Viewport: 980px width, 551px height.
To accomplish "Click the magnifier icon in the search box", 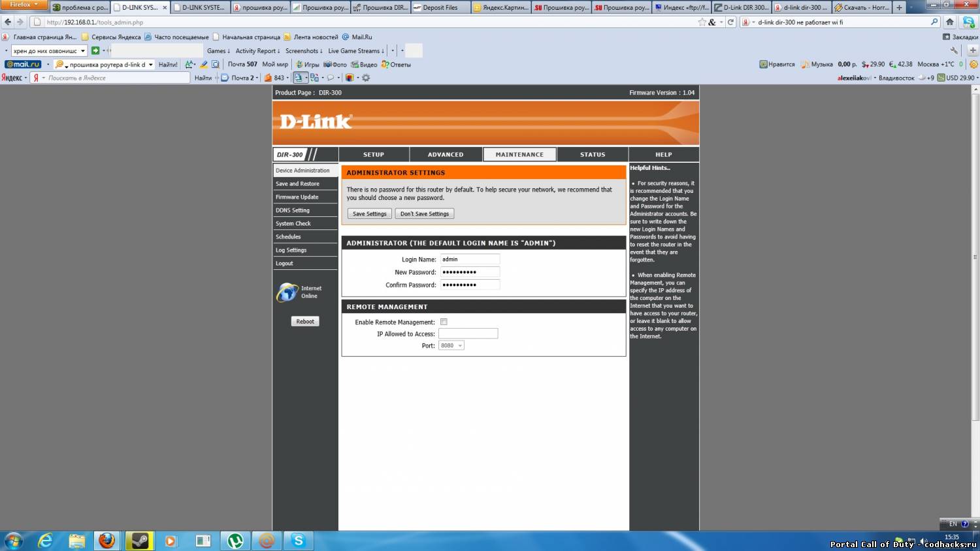I will [934, 22].
